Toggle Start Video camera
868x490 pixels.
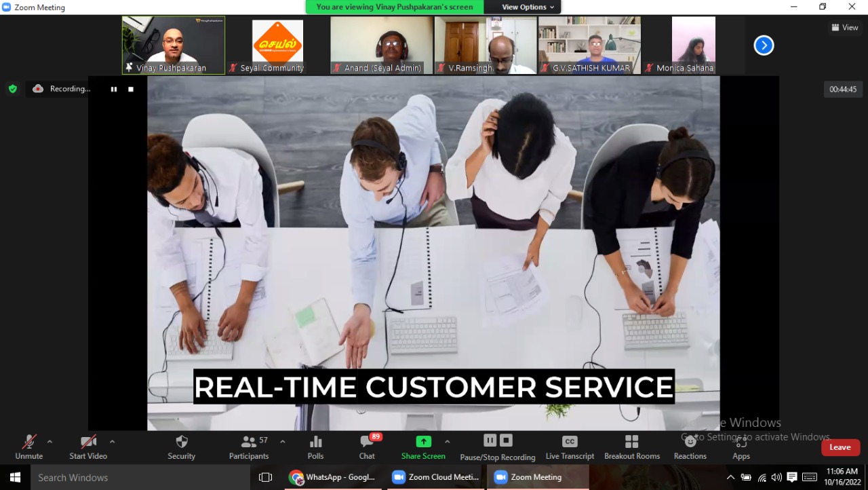tap(88, 442)
